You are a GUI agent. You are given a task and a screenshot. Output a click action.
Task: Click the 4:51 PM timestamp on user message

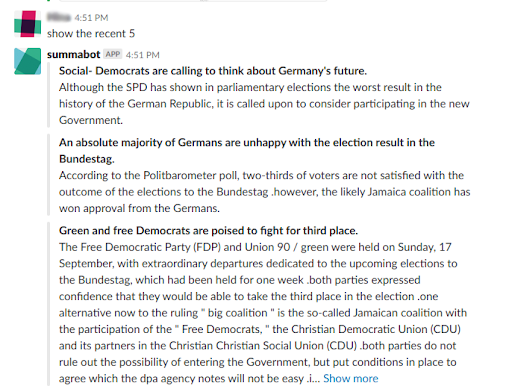click(91, 18)
